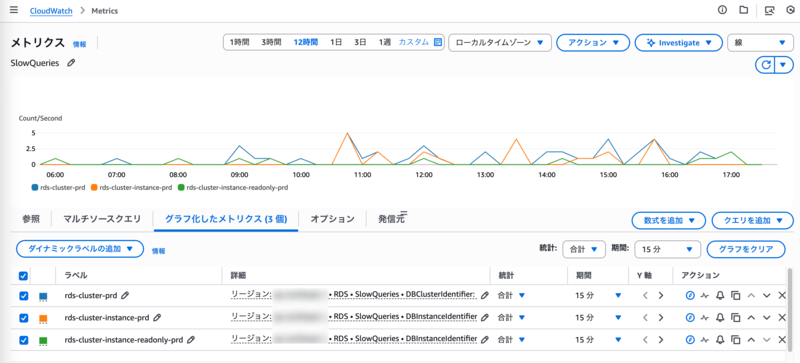
Task: Open the 線 graph type dropdown
Action: [760, 43]
